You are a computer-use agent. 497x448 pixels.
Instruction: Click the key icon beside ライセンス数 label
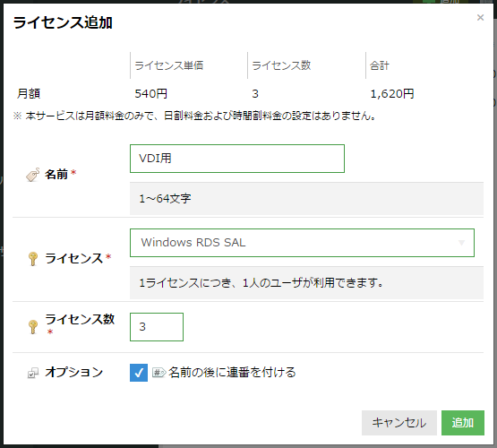tap(33, 327)
